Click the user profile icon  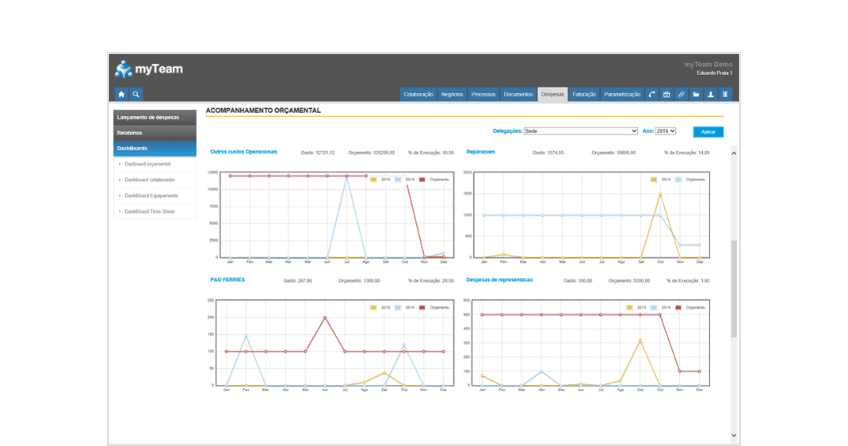[711, 94]
